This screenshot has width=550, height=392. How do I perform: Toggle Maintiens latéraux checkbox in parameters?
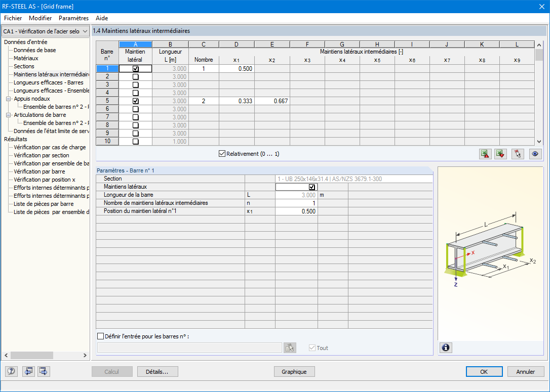pos(312,187)
